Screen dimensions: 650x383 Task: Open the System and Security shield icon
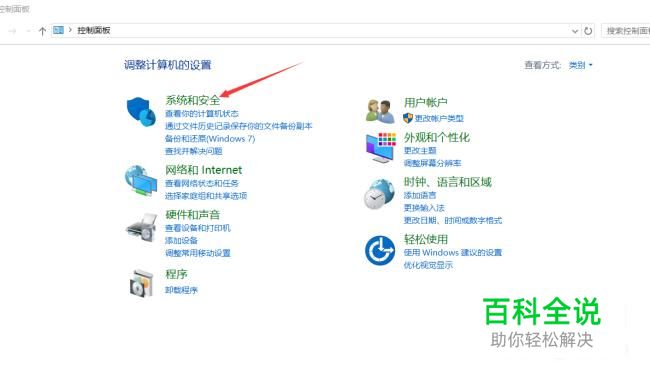[x=141, y=112]
